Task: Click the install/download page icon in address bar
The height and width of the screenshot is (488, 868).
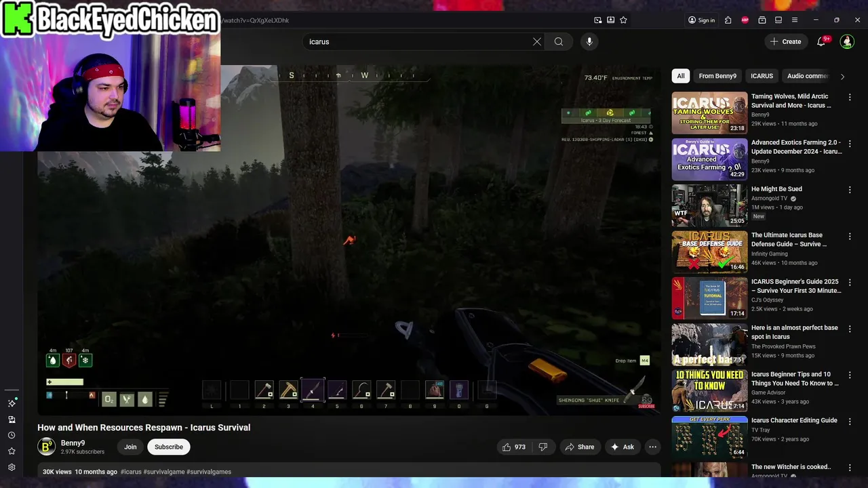Action: click(611, 20)
